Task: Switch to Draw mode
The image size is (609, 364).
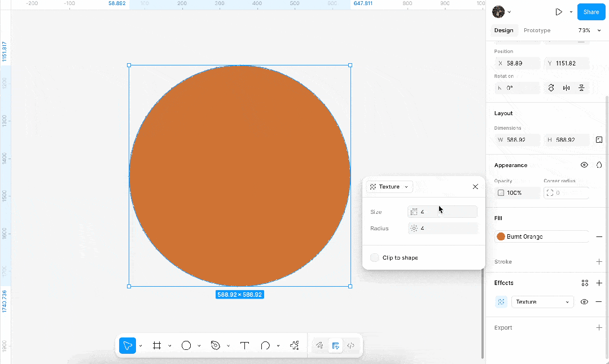Action: 319,345
